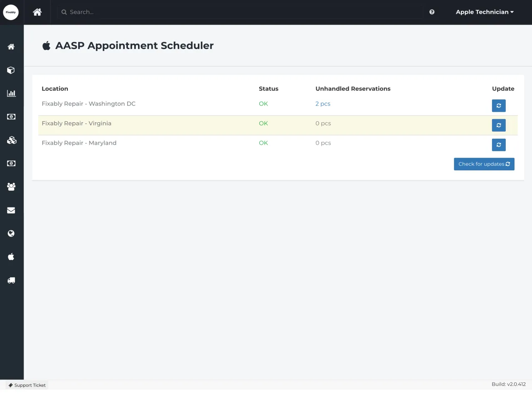Refresh the Washington DC location status
Viewport: 532px width, 399px height.
click(498, 106)
